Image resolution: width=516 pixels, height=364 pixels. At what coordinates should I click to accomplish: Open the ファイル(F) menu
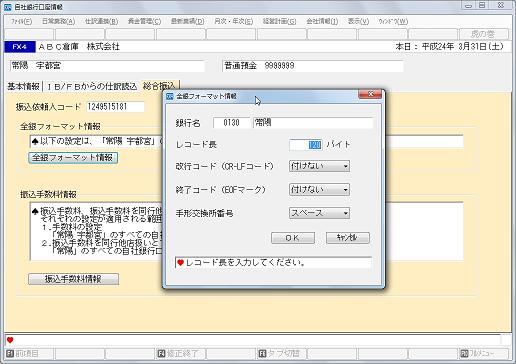click(21, 21)
